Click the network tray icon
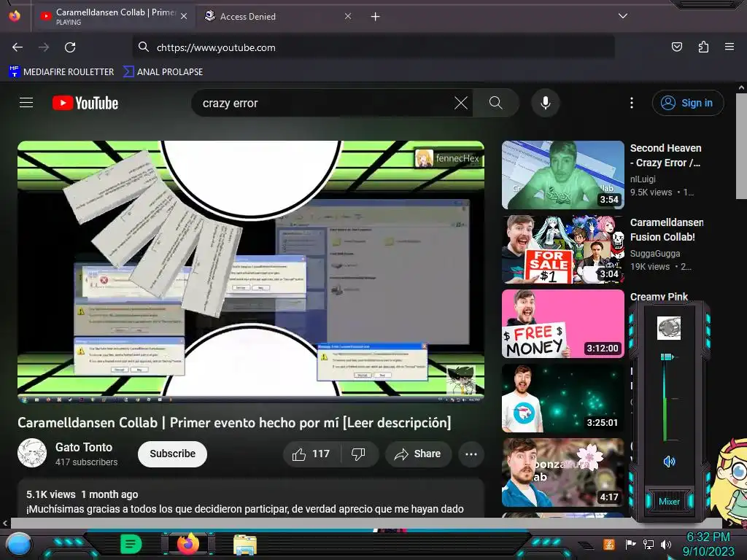747x560 pixels. [x=649, y=544]
